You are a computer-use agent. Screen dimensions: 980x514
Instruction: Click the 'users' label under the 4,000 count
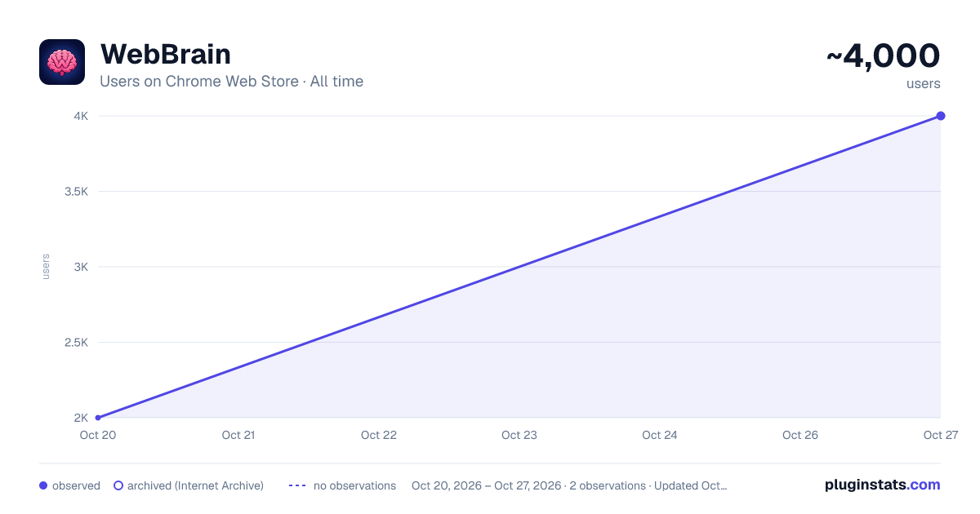tap(924, 83)
